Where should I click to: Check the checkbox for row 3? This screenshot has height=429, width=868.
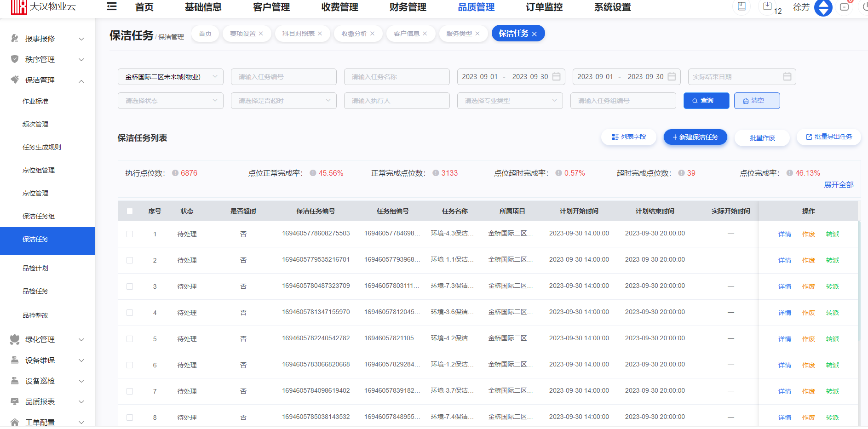tap(130, 286)
